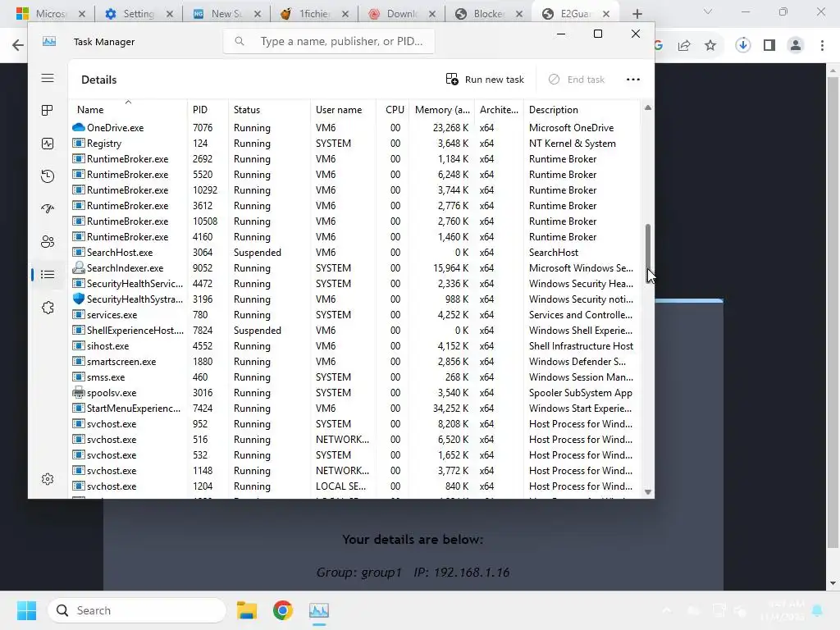Open the Users page icon in sidebar

click(48, 242)
